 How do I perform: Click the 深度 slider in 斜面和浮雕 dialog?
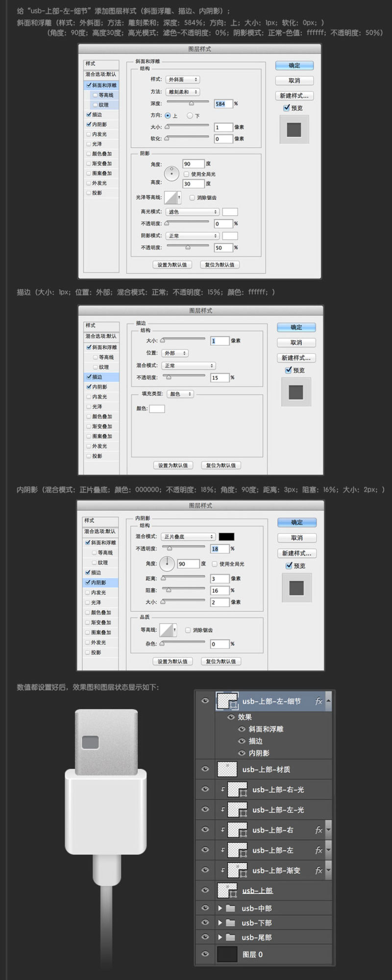(188, 103)
